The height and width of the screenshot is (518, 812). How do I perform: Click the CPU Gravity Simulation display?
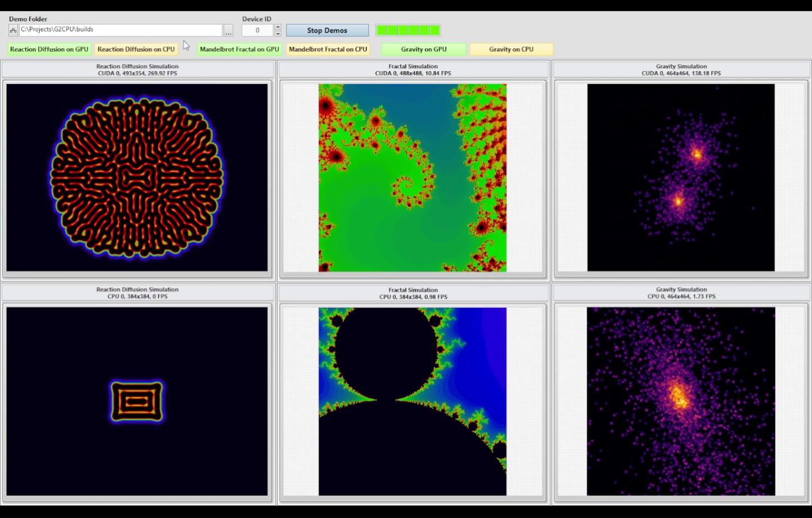pos(681,401)
